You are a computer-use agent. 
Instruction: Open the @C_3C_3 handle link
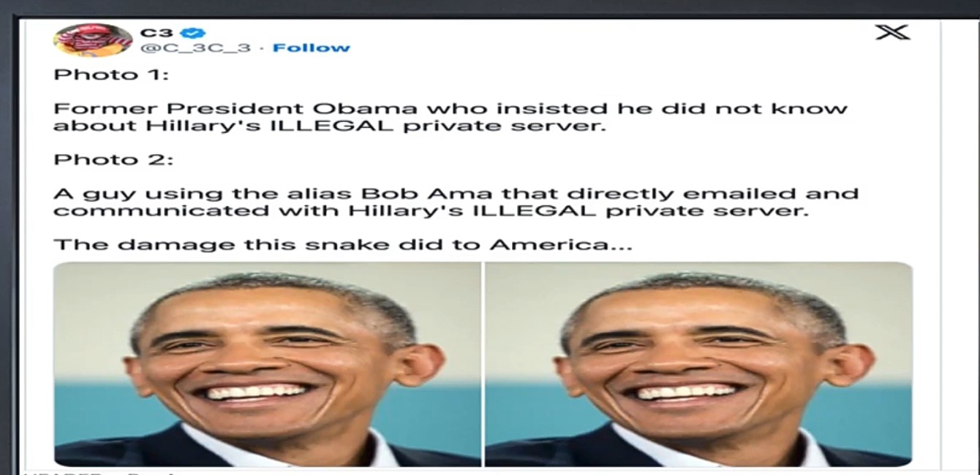click(195, 48)
